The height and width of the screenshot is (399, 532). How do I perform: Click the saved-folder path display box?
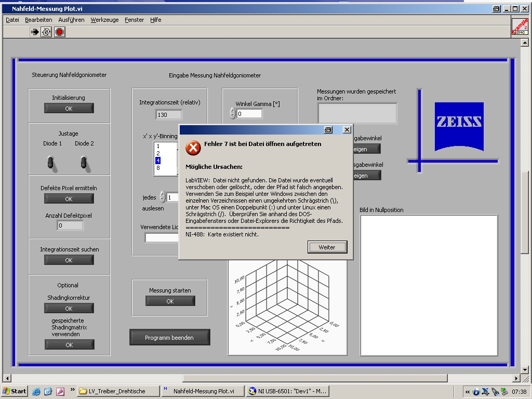tap(357, 113)
